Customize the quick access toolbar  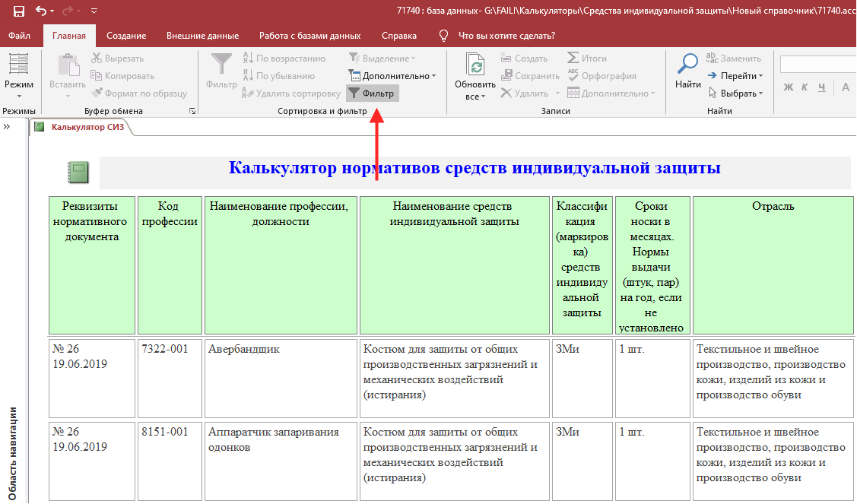(94, 11)
